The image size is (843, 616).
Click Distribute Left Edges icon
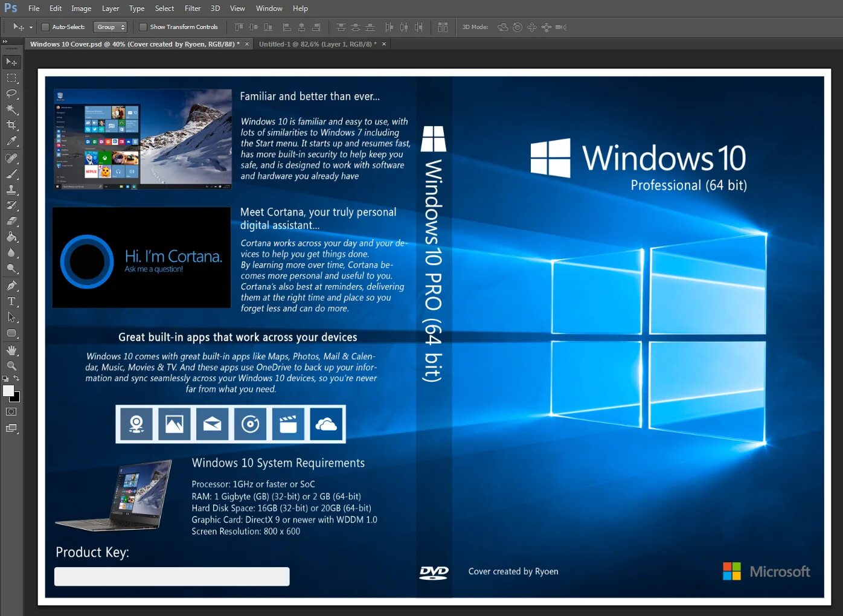point(389,27)
